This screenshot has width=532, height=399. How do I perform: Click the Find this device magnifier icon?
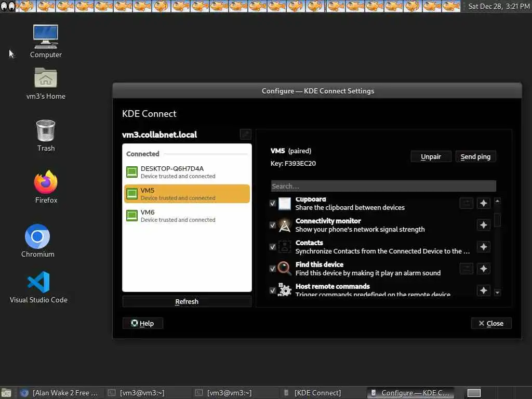tap(284, 269)
